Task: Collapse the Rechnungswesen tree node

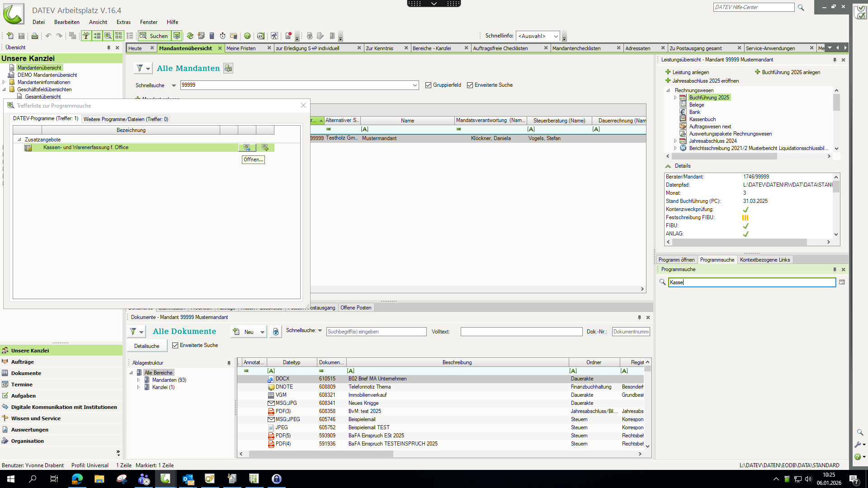Action: [x=668, y=90]
